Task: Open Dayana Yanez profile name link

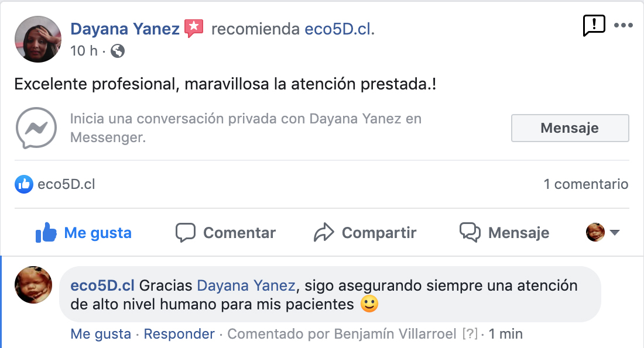Action: point(125,29)
